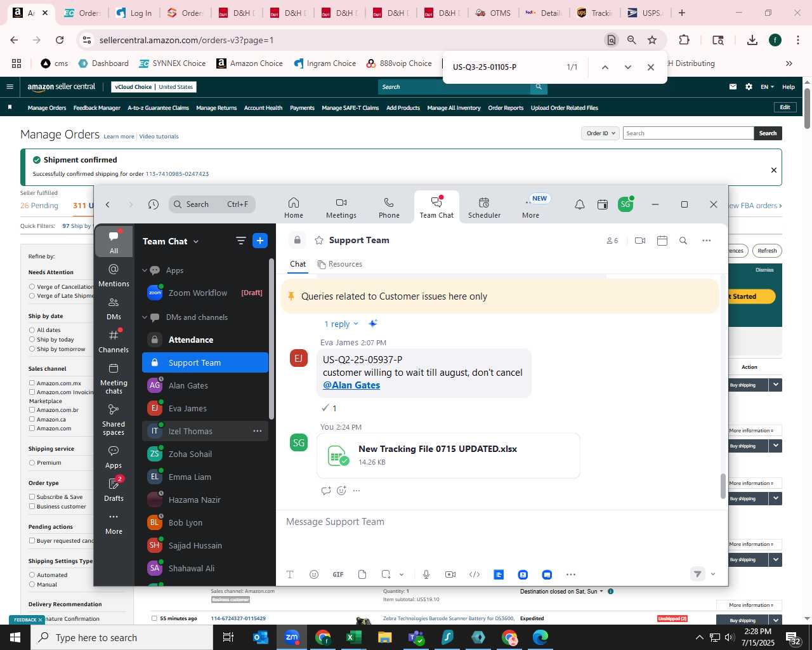Check Business customer order type
Viewport: 812px width, 650px height.
(x=32, y=507)
